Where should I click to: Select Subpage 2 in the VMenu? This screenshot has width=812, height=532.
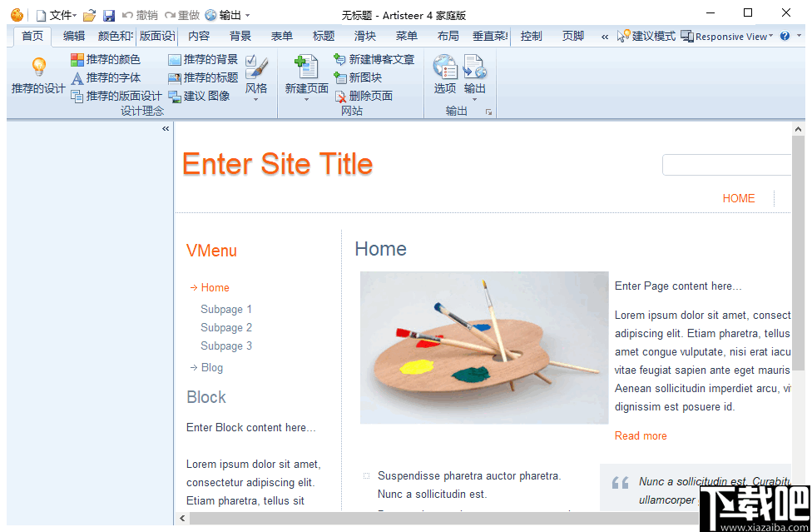225,327
